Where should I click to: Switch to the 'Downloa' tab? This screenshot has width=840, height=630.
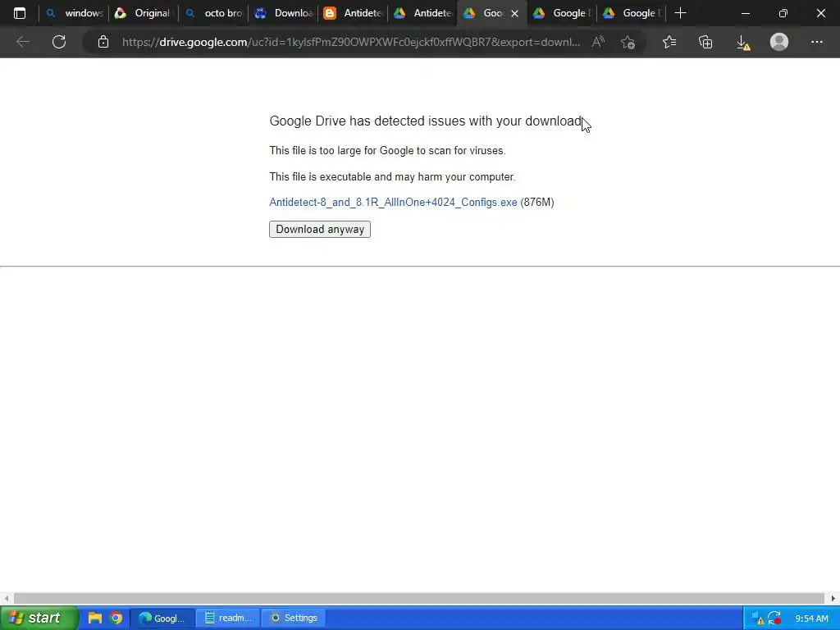283,13
